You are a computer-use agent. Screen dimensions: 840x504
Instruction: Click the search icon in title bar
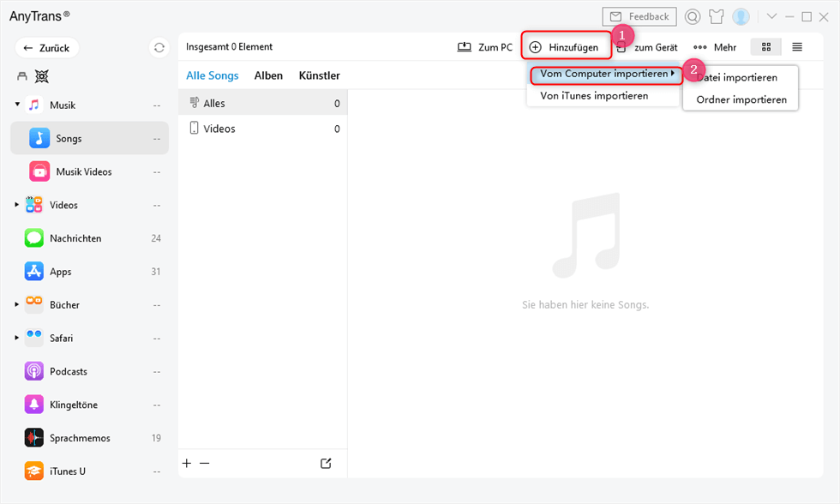click(693, 16)
